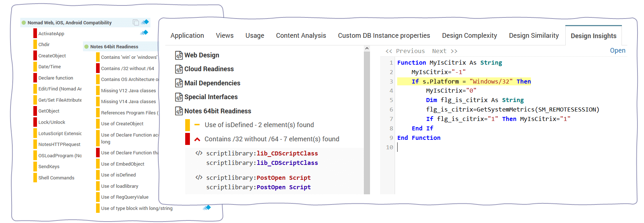Image resolution: width=644 pixels, height=223 pixels.
Task: Click the Open link above the code
Action: (617, 50)
